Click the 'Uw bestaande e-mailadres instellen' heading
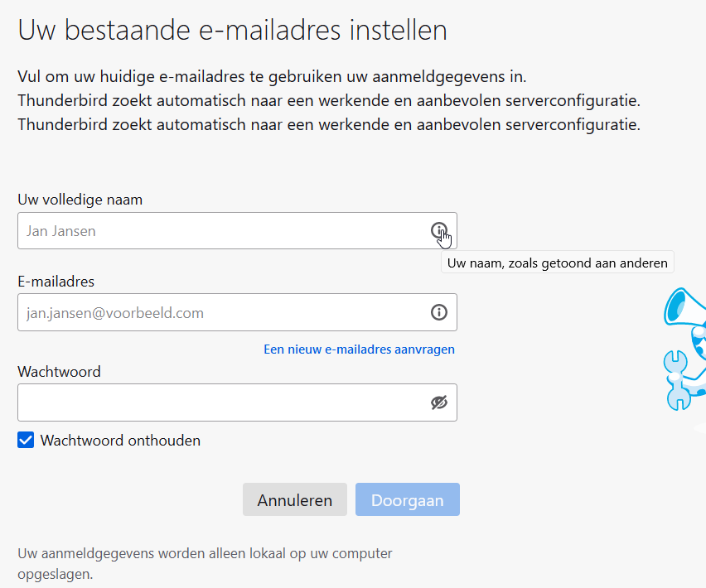The height and width of the screenshot is (588, 706). click(x=232, y=31)
